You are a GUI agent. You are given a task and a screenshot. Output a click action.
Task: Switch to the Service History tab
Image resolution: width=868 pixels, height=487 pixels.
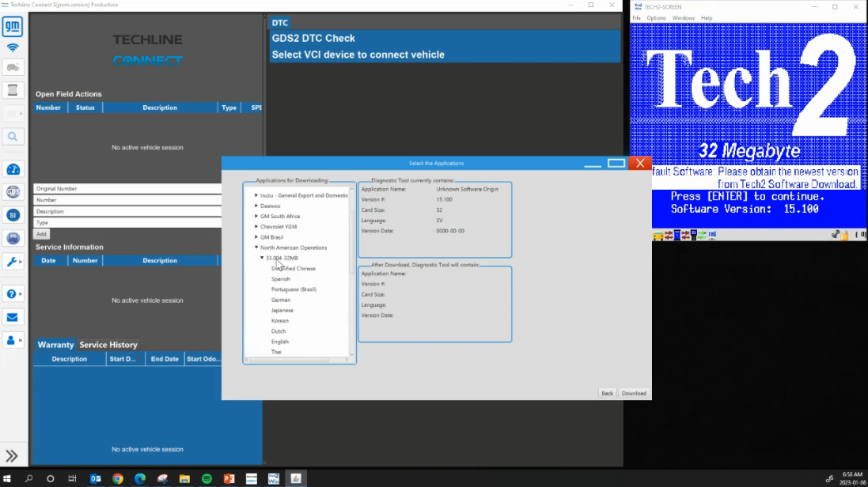pos(108,345)
